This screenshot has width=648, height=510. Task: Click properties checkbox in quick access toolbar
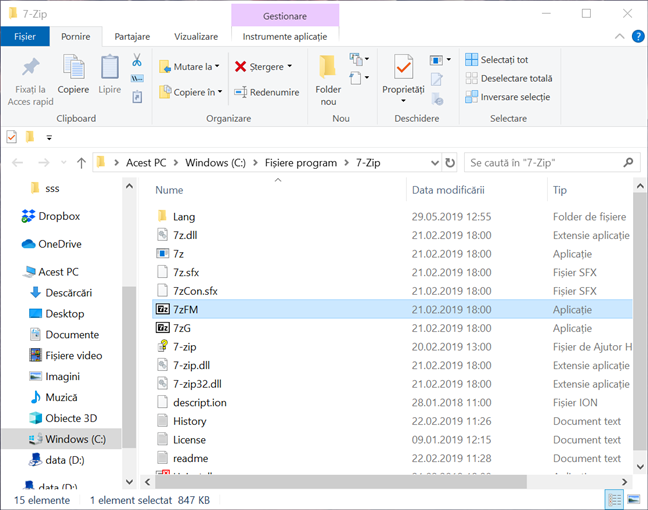tap(12, 136)
